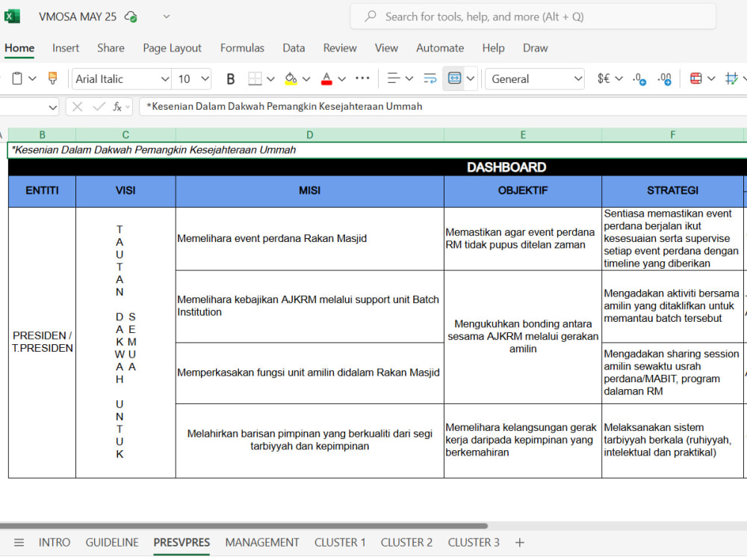
Task: Expand the fill color picker arrow
Action: click(306, 79)
